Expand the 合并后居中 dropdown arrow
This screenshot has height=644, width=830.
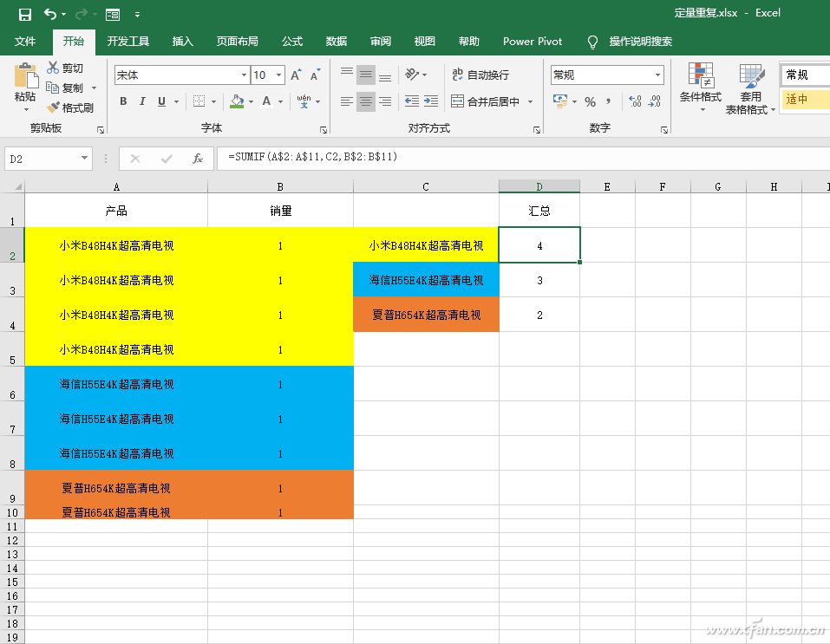pos(530,101)
